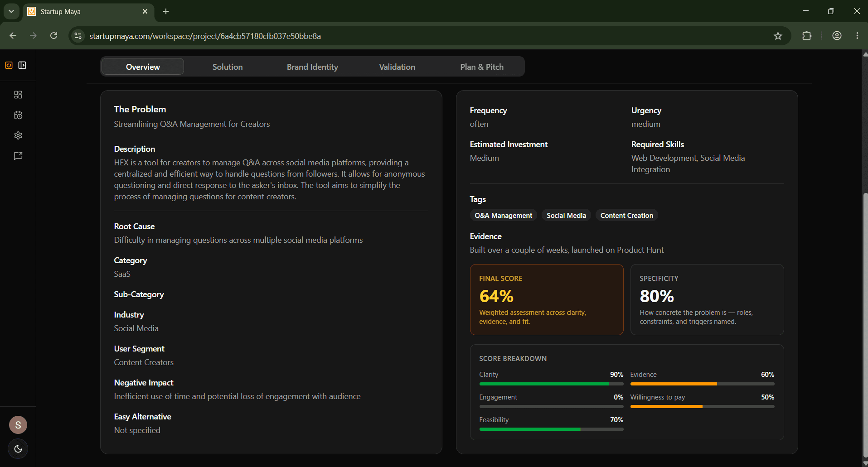Click the user avatar labeled S
This screenshot has height=467, width=868.
tap(18, 425)
